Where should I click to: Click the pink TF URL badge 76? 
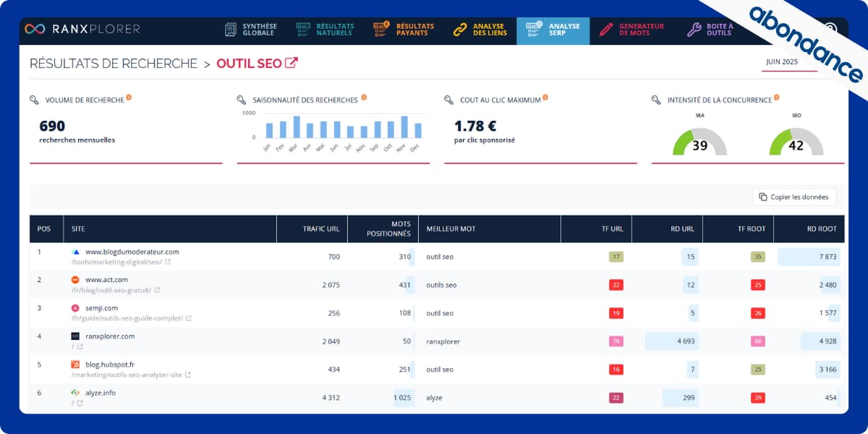coord(616,341)
